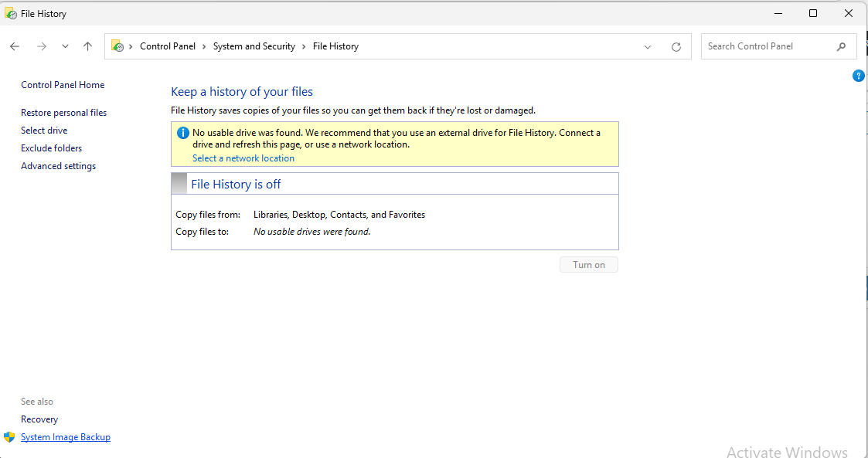Expand chevron after Control Panel breadcrumb
This screenshot has width=868, height=458.
205,46
